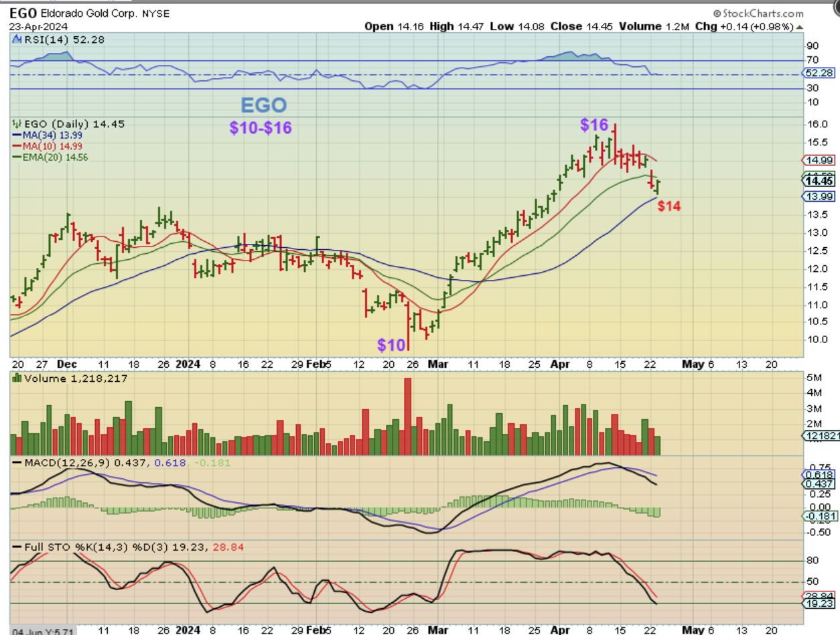The width and height of the screenshot is (840, 635).
Task: Click the small icon beside Full STO
Action: 15,547
